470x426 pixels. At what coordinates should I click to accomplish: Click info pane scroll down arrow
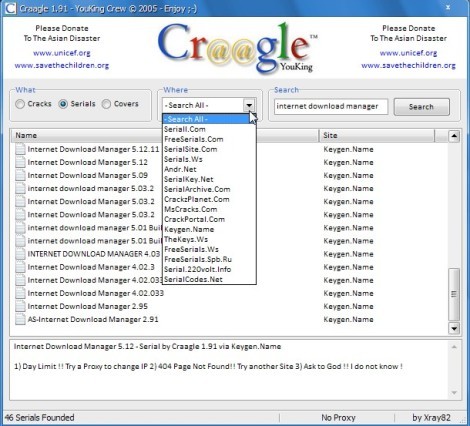[454, 393]
